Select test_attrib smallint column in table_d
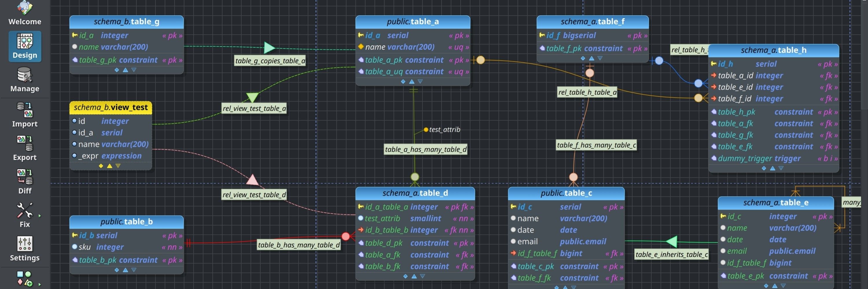 coord(415,219)
